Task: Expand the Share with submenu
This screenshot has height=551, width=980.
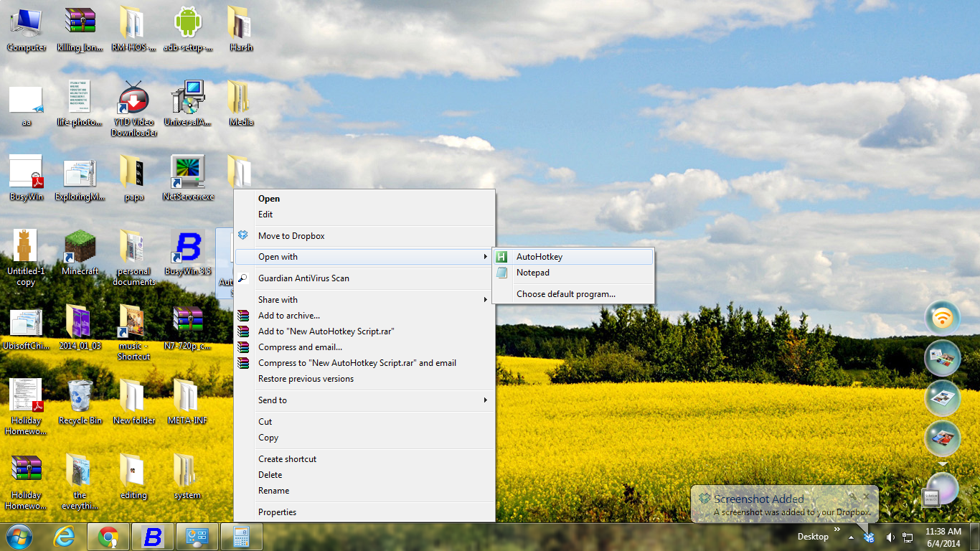Action: (364, 300)
